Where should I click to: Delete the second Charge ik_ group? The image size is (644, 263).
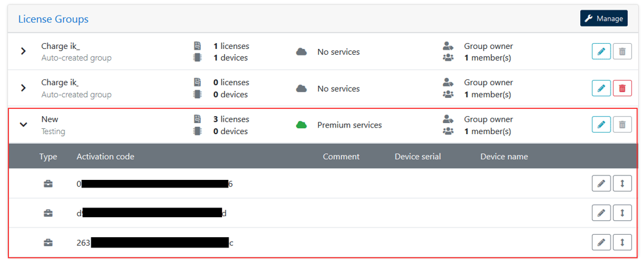click(x=622, y=88)
